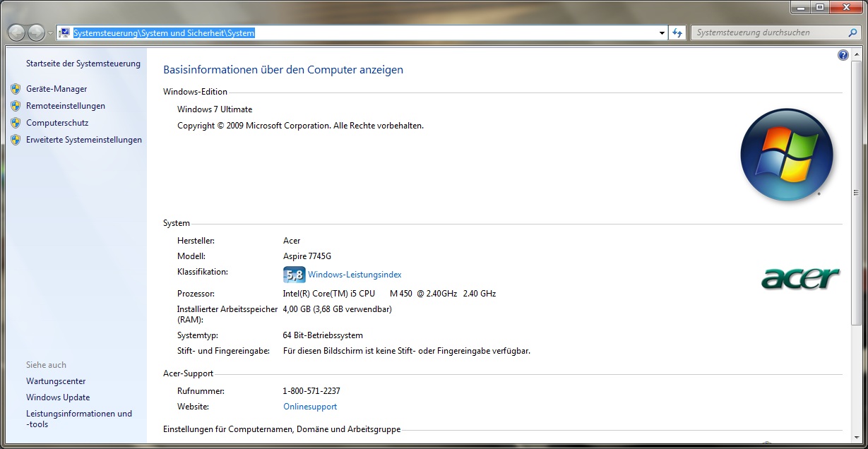868x449 pixels.
Task: Click the 'Siehe auch' label
Action: (x=46, y=365)
